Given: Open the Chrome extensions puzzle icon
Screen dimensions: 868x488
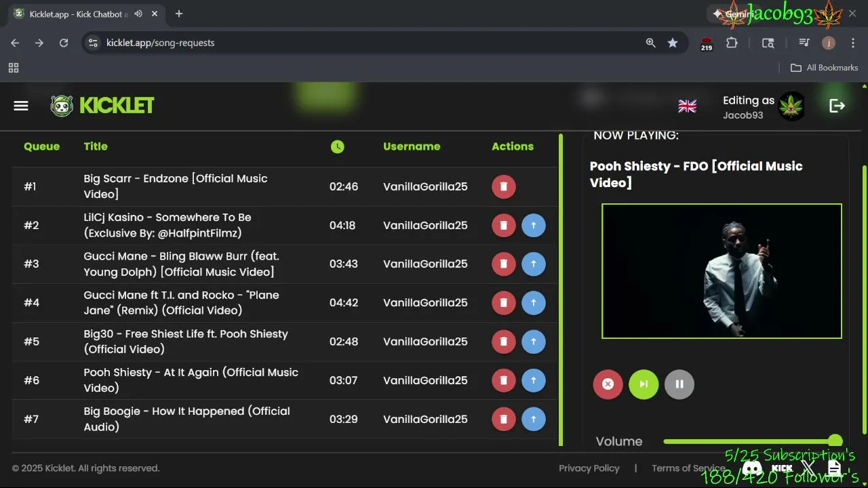Looking at the screenshot, I should [732, 43].
